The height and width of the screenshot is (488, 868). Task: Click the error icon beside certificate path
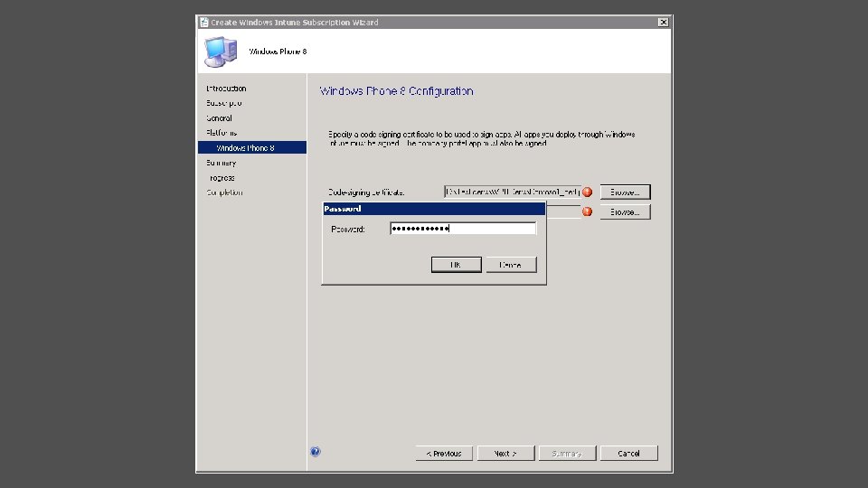pyautogui.click(x=588, y=192)
